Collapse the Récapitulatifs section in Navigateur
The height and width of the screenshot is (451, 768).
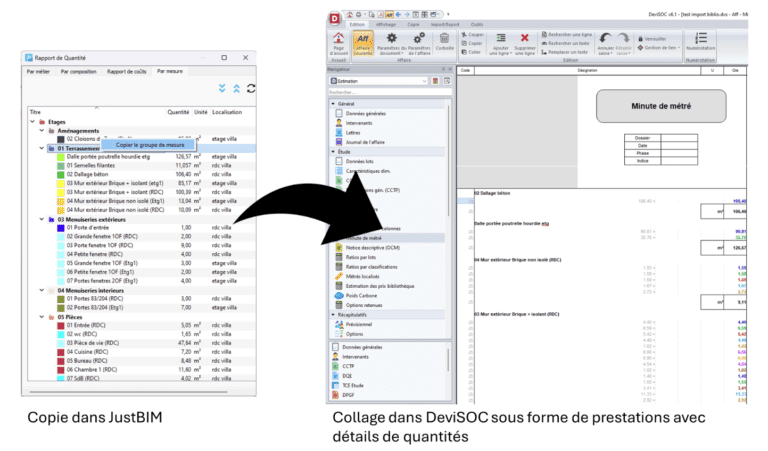coord(333,315)
